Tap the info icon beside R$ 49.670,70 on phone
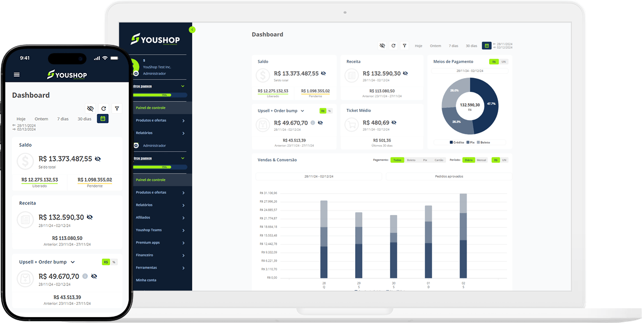644x333 pixels. (85, 276)
